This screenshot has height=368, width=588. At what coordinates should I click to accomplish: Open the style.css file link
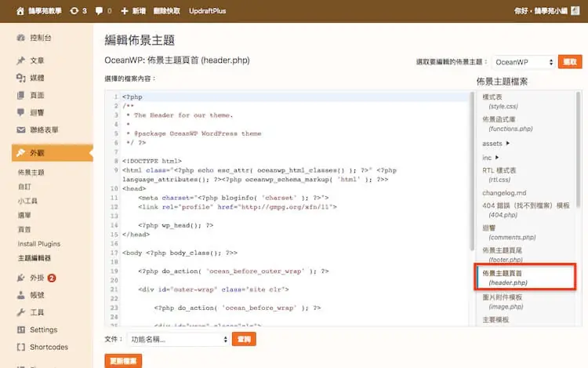(503, 106)
